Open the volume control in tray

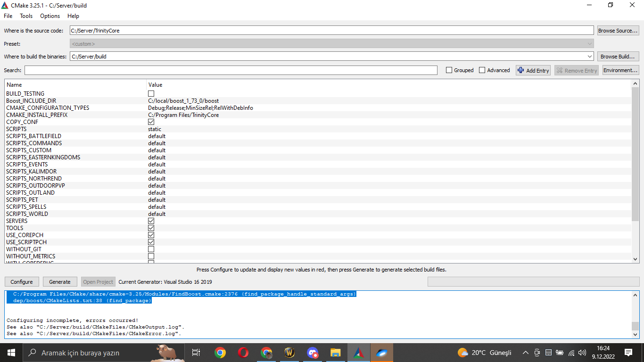582,353
